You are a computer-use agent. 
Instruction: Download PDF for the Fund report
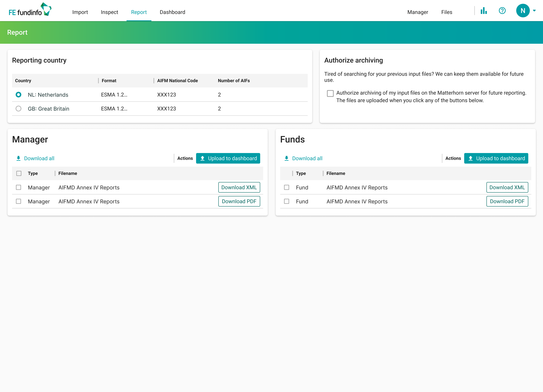(x=507, y=201)
